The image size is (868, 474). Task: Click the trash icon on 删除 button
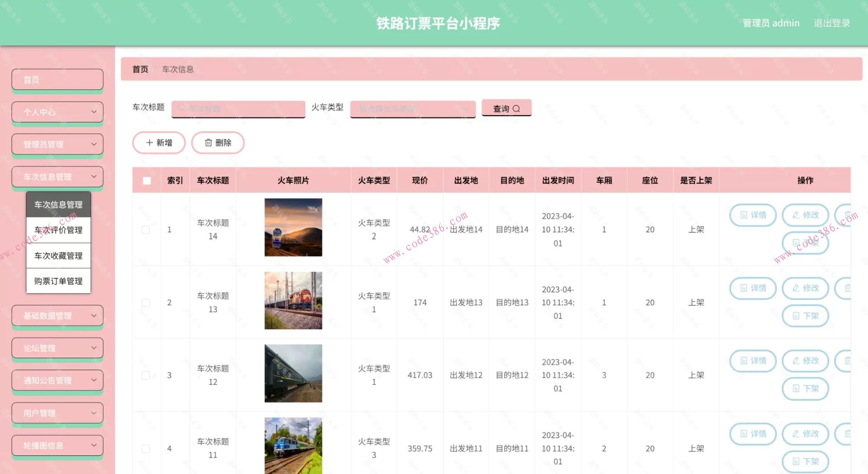208,142
